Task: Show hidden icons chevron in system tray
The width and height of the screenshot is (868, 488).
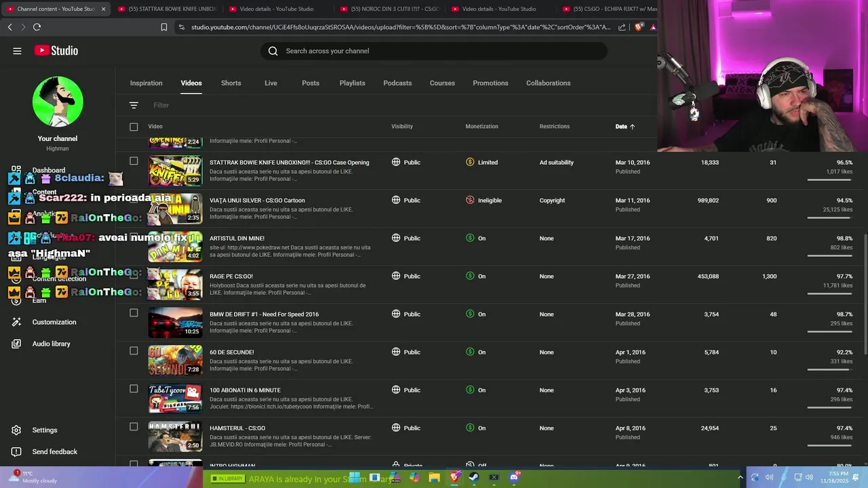Action: 740,477
